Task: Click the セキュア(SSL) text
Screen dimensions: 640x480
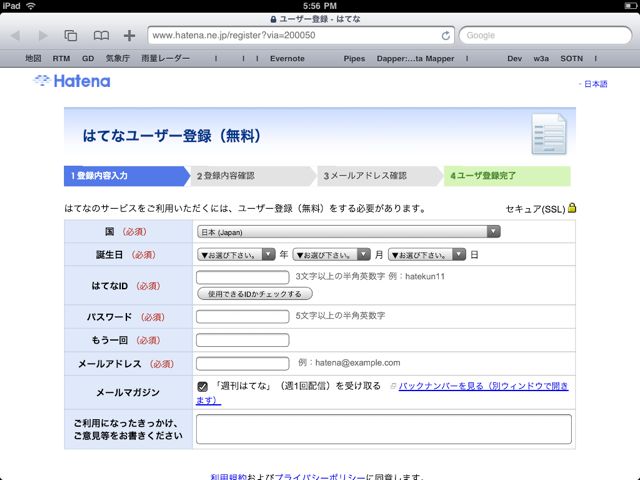Action: pos(536,209)
